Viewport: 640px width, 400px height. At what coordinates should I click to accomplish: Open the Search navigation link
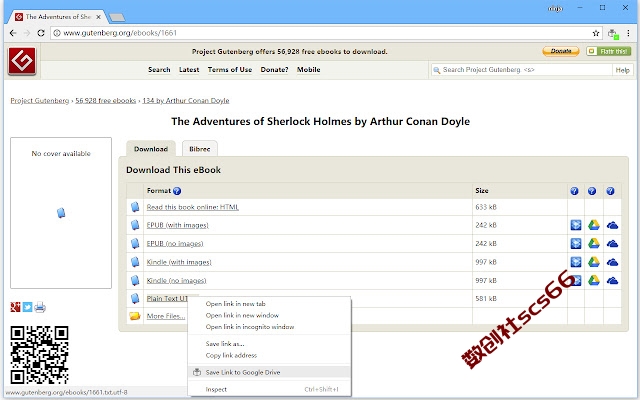[x=159, y=70]
